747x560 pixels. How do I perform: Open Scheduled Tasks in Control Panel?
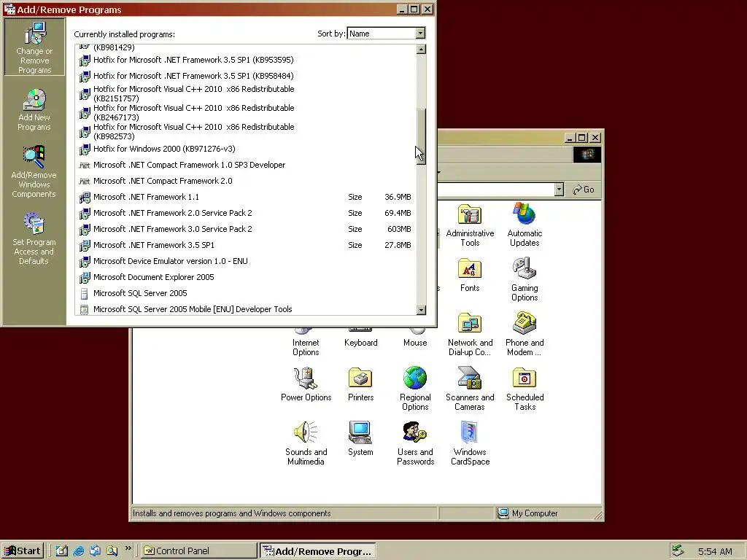525,389
